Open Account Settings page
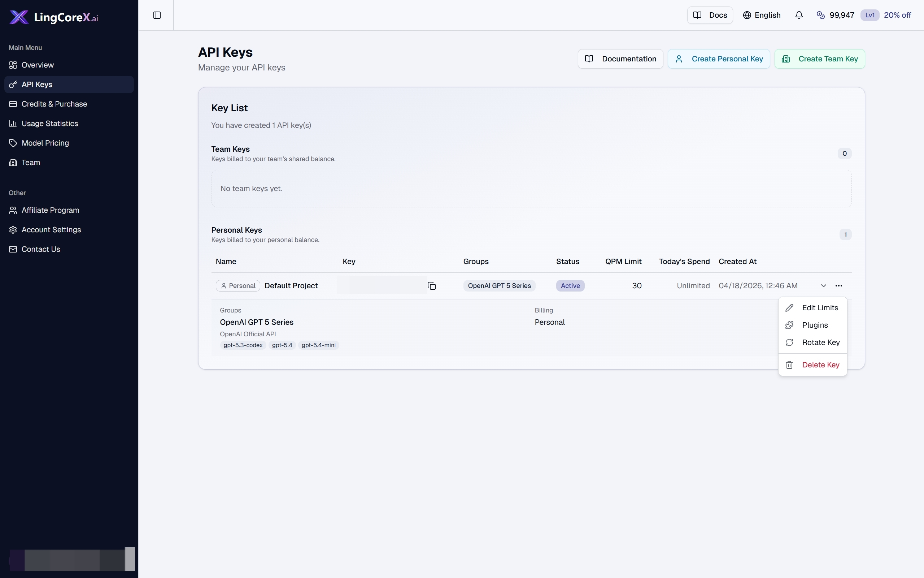 [x=69, y=230]
